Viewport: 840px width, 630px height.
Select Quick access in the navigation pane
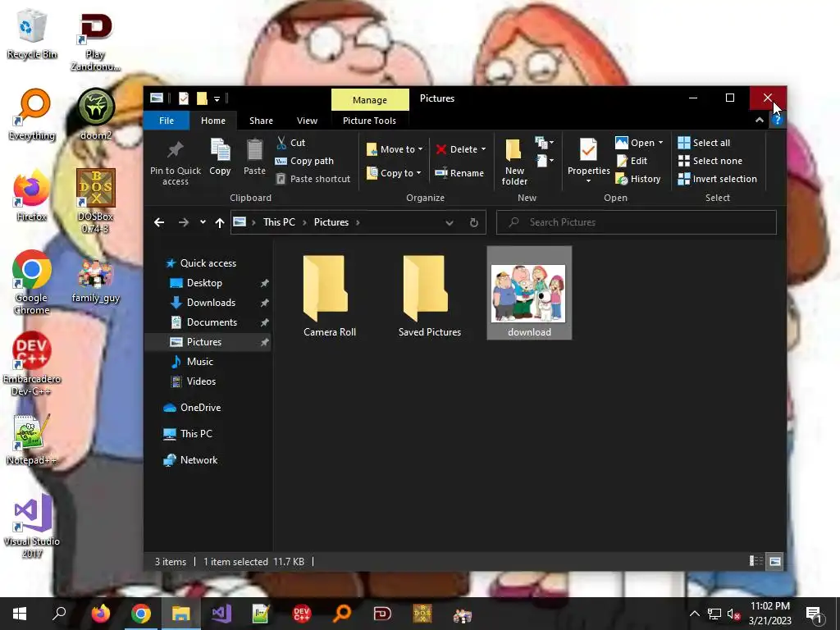(x=208, y=263)
